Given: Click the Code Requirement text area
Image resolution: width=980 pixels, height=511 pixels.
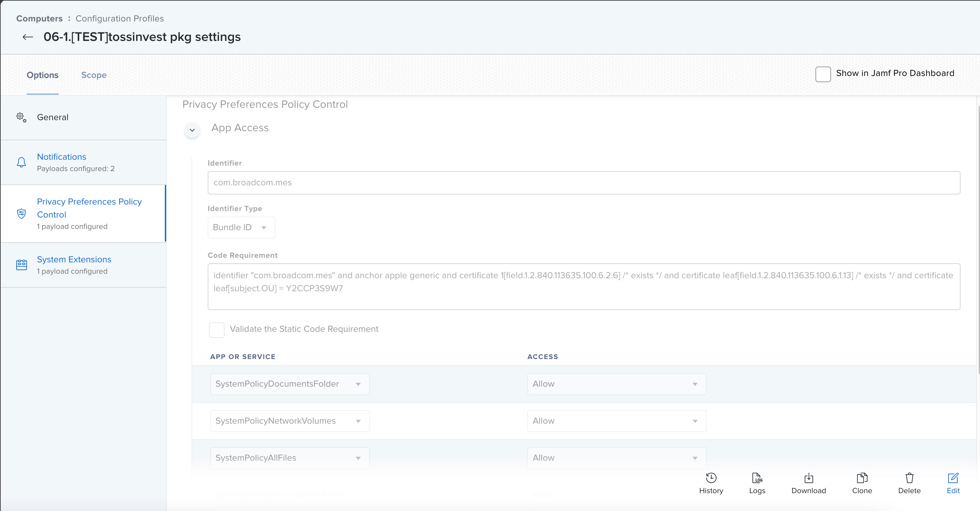Looking at the screenshot, I should pyautogui.click(x=583, y=287).
